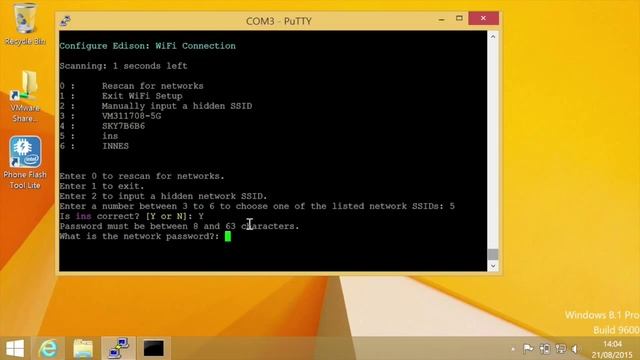Switch to the PuTTY taskbar icon
Viewport: 640px width, 360px height.
(118, 349)
